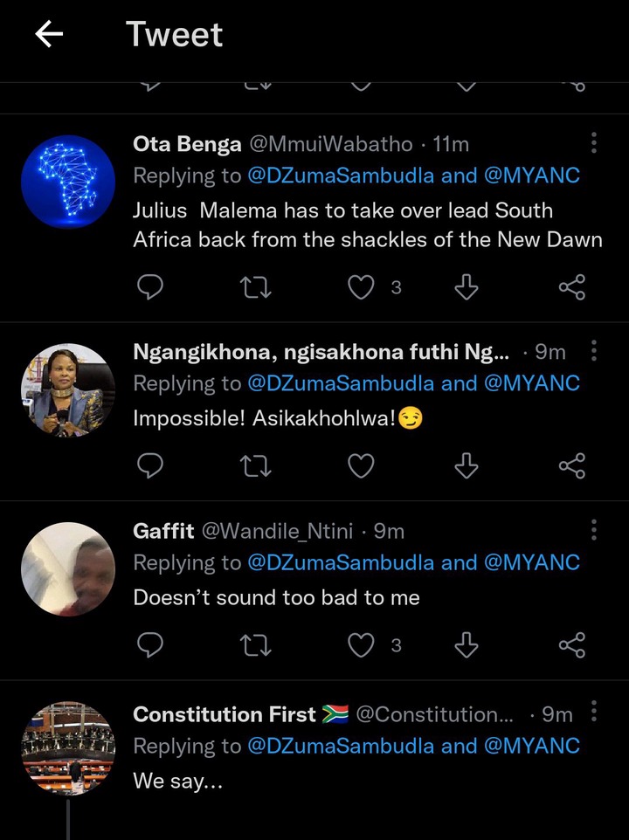629x840 pixels.
Task: Open more options for Ota Benga's tweet
Action: click(594, 143)
